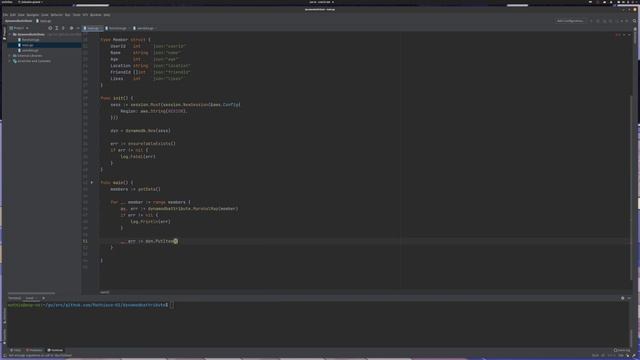This screenshot has width=640, height=360.
Task: Open the TODO tool window button
Action: (16, 350)
